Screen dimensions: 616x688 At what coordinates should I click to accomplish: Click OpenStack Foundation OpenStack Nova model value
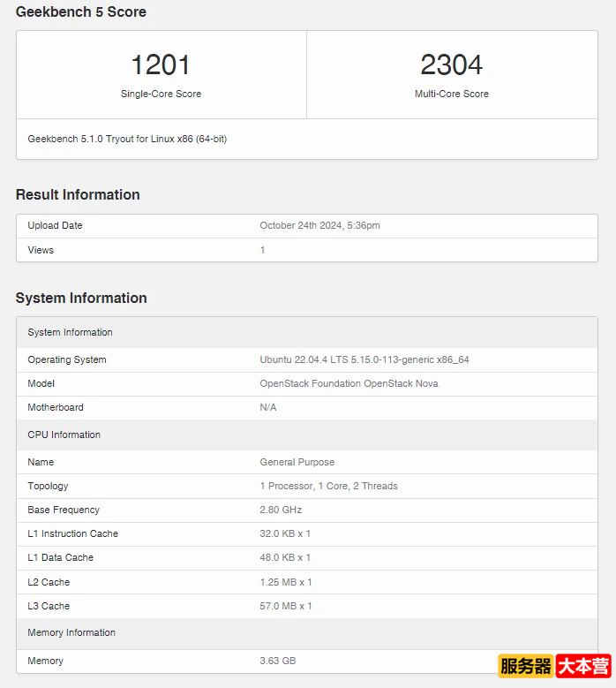click(349, 384)
